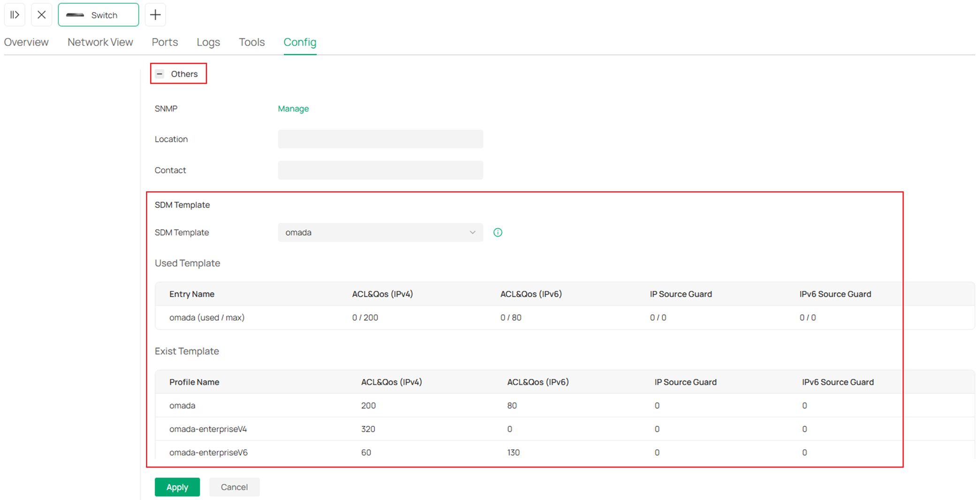This screenshot has height=500, width=980.
Task: Go to the Ports tab
Action: pyautogui.click(x=164, y=42)
